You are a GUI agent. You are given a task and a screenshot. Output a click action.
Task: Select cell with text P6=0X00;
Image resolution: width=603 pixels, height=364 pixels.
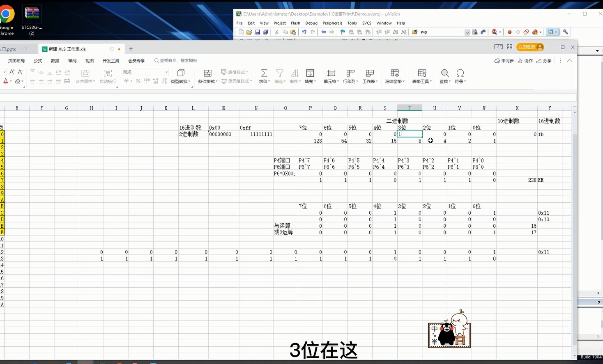coord(285,174)
